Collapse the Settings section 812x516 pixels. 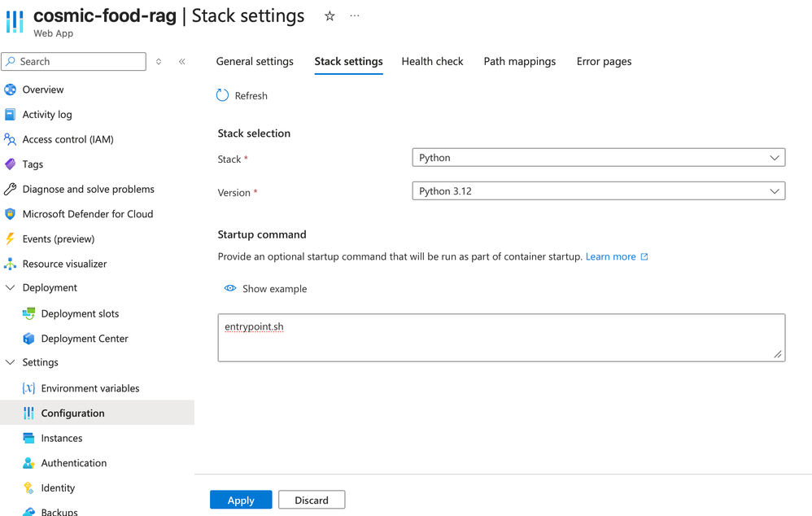pos(11,362)
